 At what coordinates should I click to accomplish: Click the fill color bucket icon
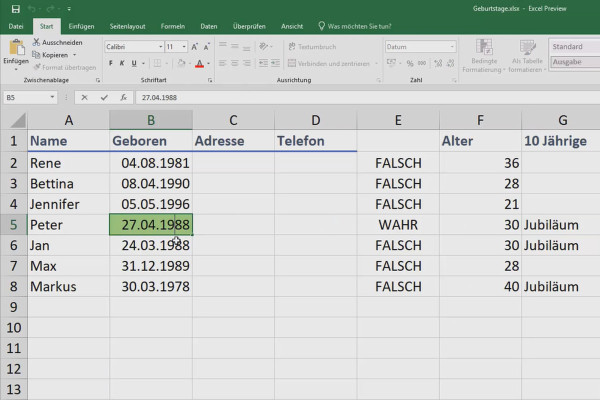[181, 63]
